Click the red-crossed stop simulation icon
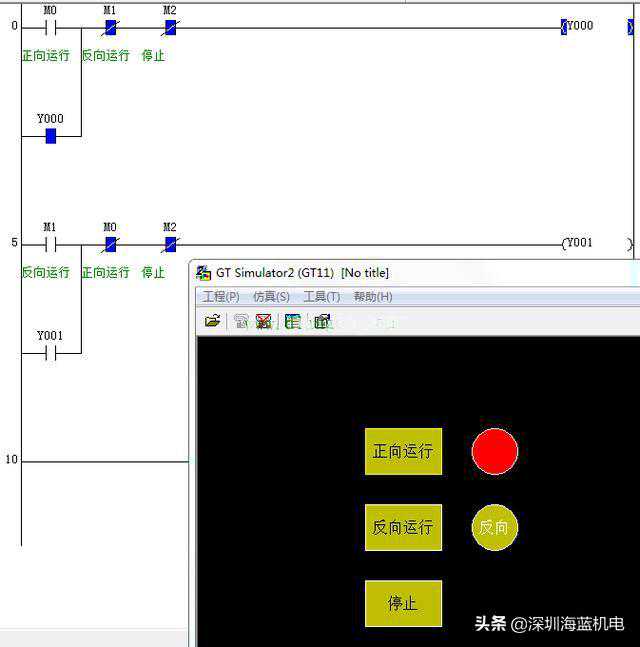The image size is (640, 647). [x=263, y=321]
